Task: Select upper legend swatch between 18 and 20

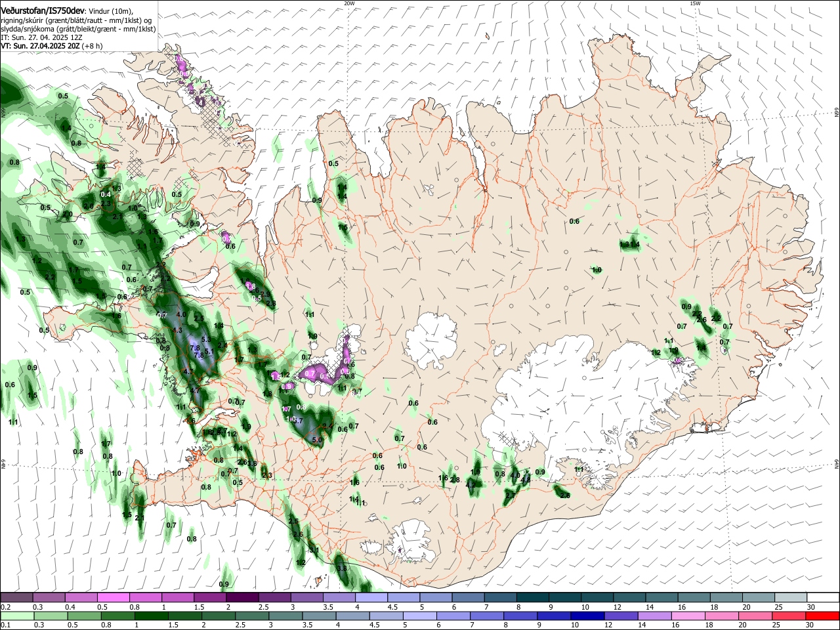Action: (726, 597)
